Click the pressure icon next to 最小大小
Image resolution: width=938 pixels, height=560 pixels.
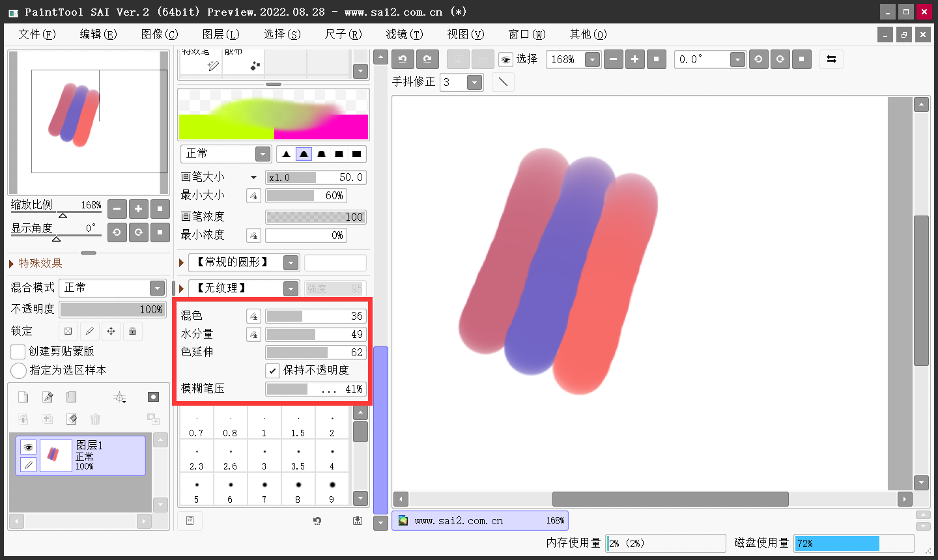254,196
